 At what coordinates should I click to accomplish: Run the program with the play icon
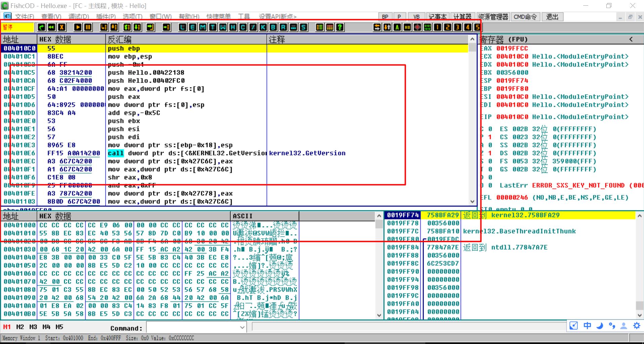coord(78,28)
